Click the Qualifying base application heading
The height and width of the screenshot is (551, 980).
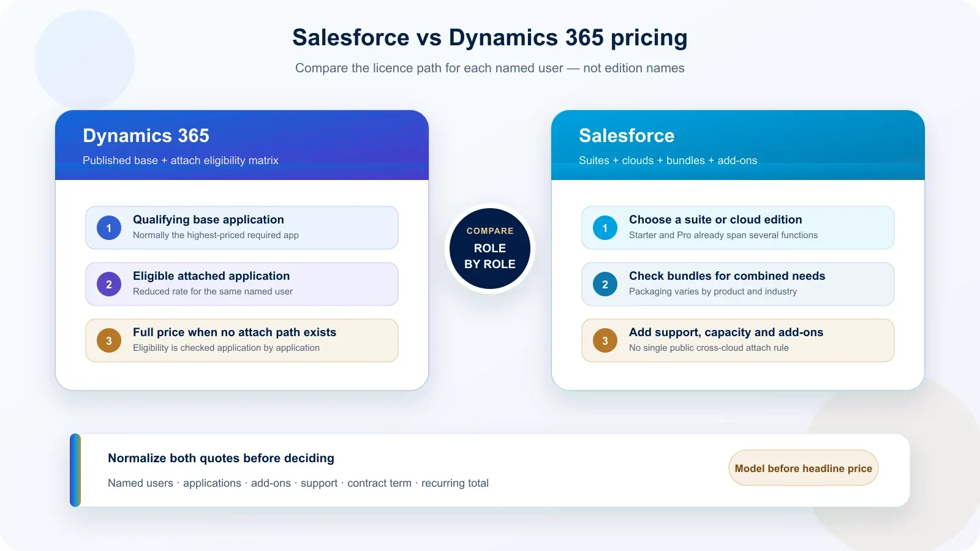coord(208,220)
